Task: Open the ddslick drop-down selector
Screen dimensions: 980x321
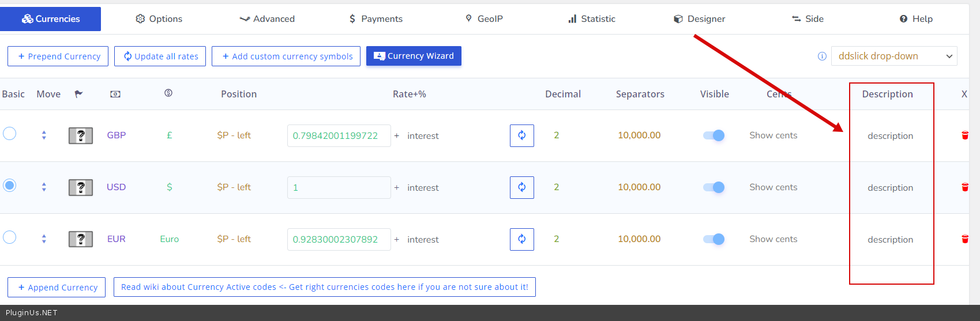Action: tap(893, 56)
